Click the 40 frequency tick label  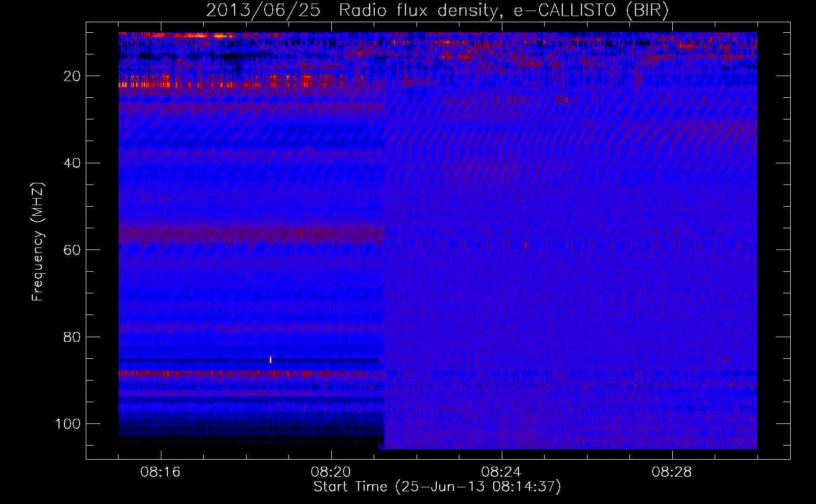point(73,163)
